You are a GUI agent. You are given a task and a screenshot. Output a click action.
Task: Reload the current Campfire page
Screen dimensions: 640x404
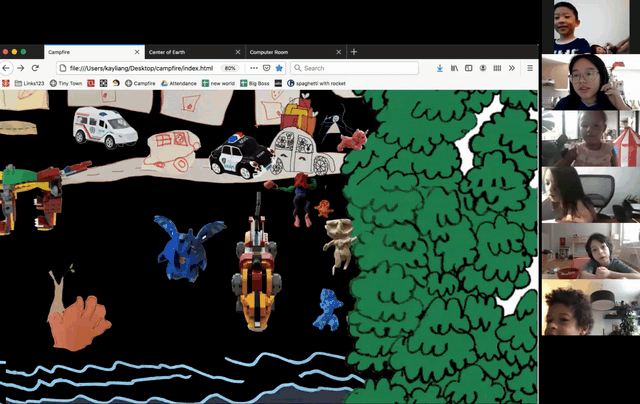[33, 68]
